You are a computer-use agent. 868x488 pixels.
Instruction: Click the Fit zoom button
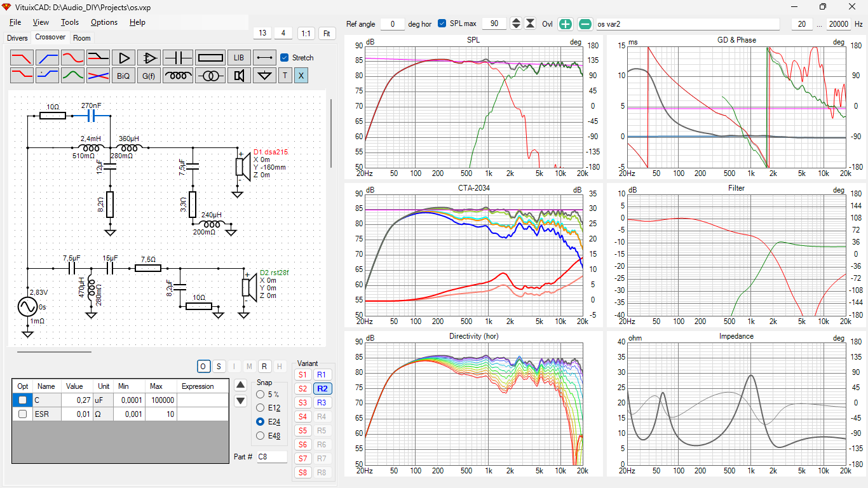point(327,33)
